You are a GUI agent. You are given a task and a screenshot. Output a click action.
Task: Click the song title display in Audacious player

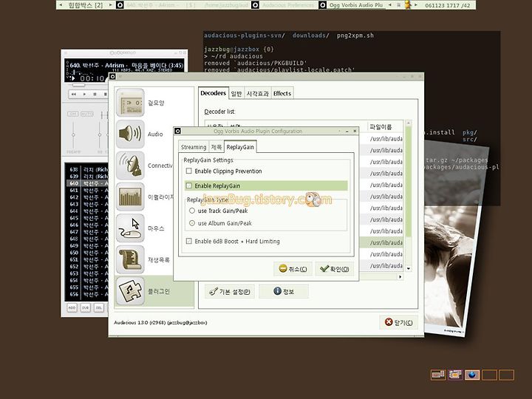[127, 65]
